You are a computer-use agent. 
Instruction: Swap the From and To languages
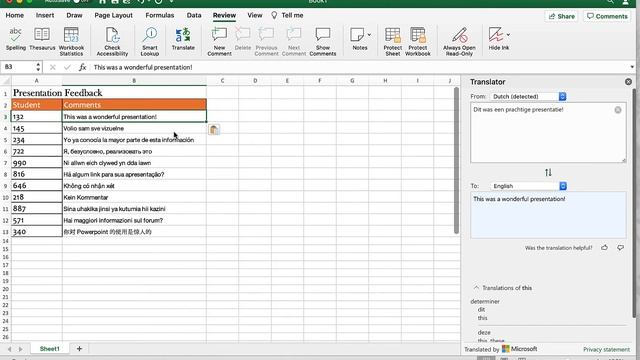point(548,172)
